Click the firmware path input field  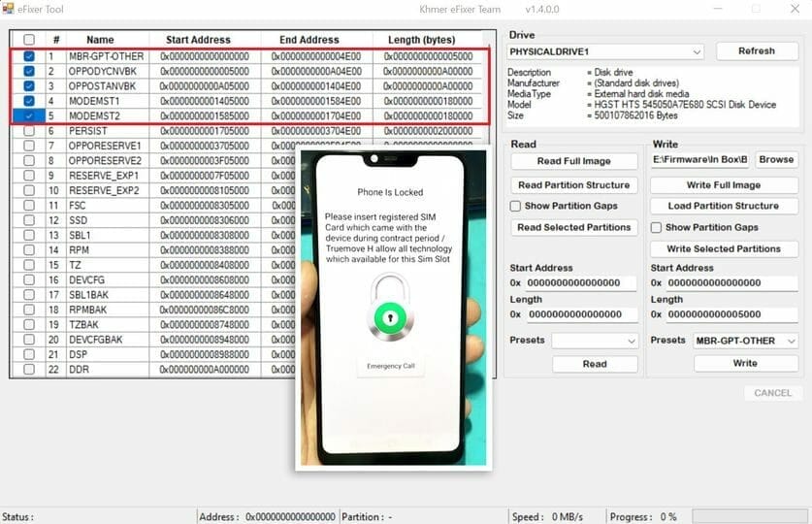[699, 159]
